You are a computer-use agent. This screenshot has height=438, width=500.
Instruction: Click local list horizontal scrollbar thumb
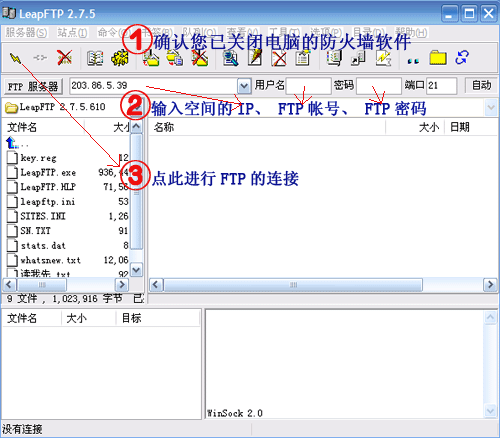click(42, 285)
